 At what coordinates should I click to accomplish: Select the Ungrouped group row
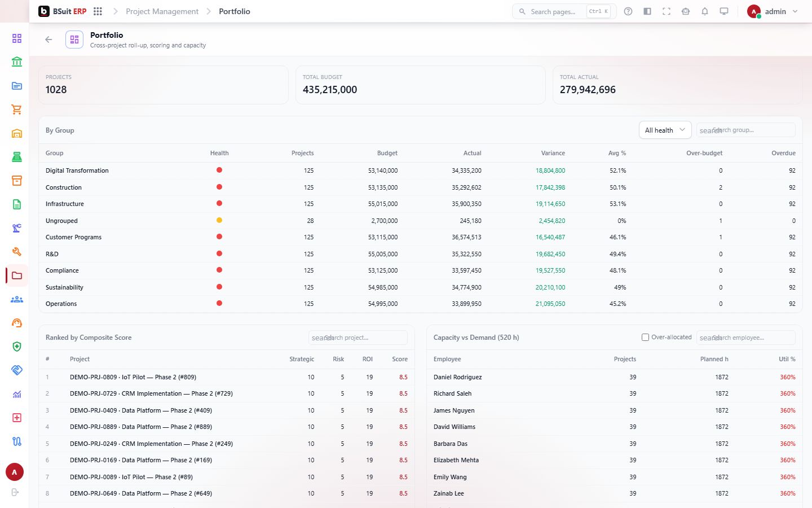[x=421, y=221]
